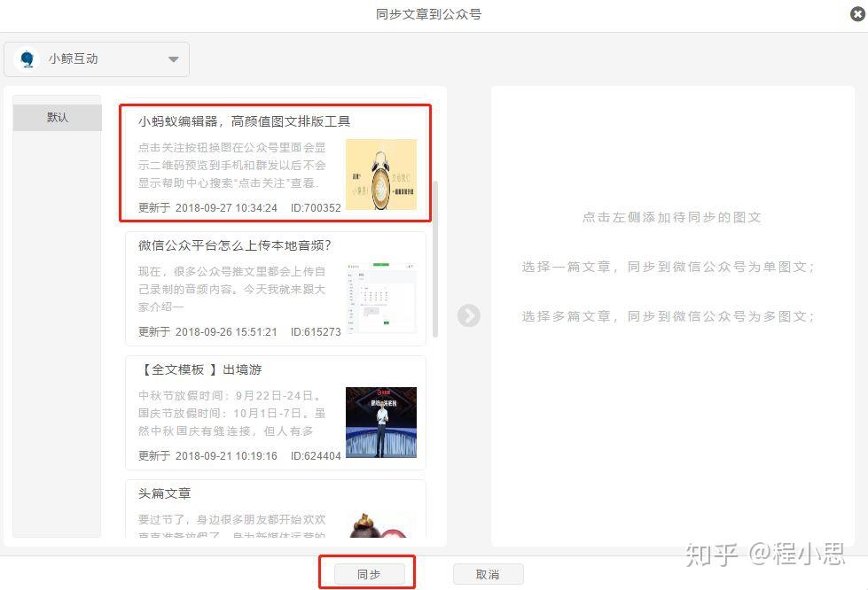
Task: Click timestamp 2018-09-21 10:19:16
Action: coord(226,456)
